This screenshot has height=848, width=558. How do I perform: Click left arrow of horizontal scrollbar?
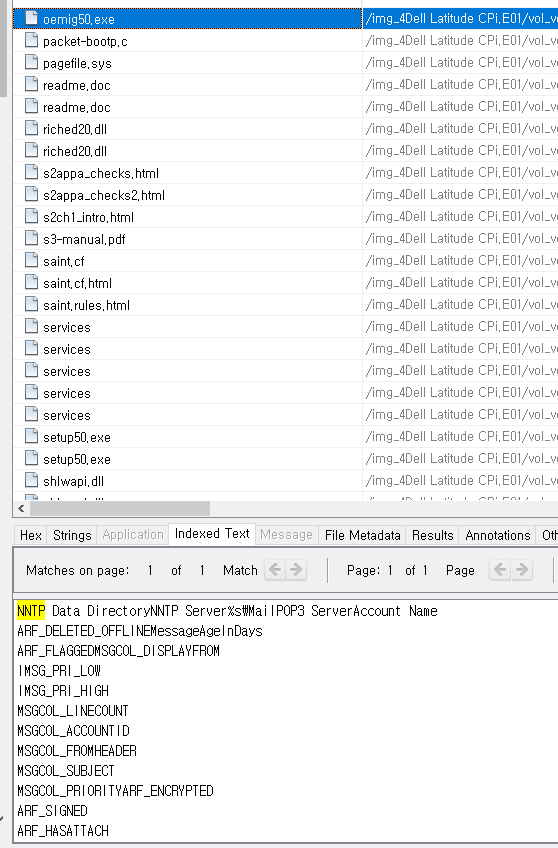coord(21,508)
